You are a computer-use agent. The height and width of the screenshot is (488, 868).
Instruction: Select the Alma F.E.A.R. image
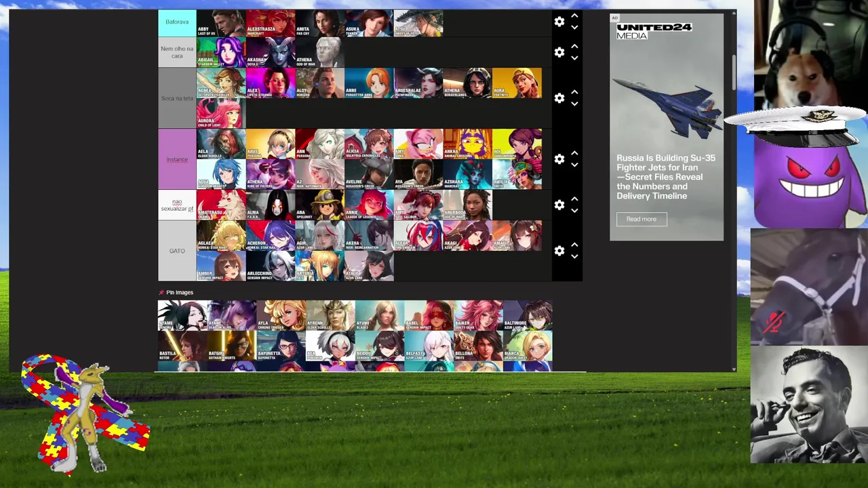271,205
